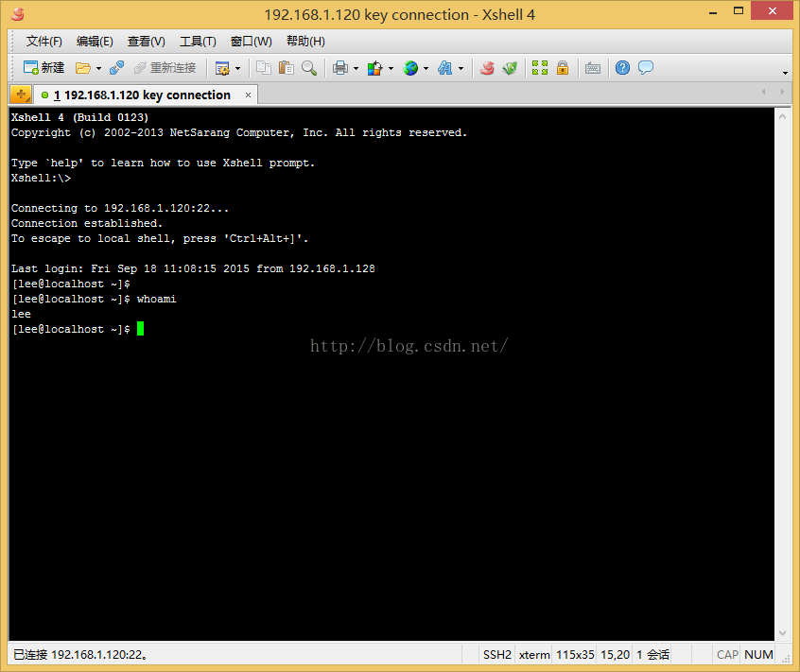Expand the open session dropdown arrow
The width and height of the screenshot is (800, 672).
pos(98,68)
